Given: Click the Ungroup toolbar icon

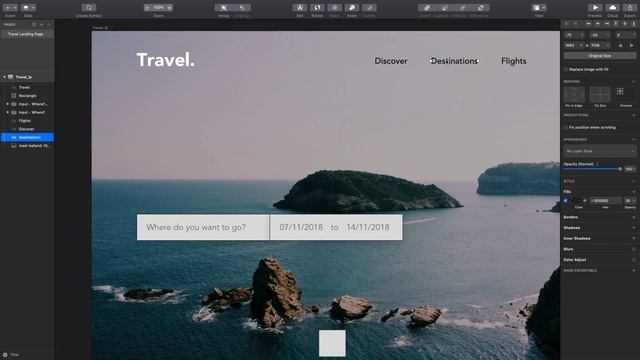Looking at the screenshot, I should point(242,8).
